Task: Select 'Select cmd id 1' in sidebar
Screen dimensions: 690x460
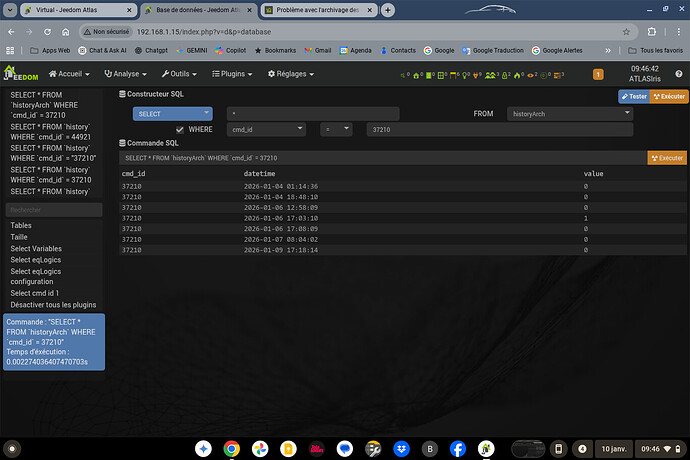Action: 34,293
